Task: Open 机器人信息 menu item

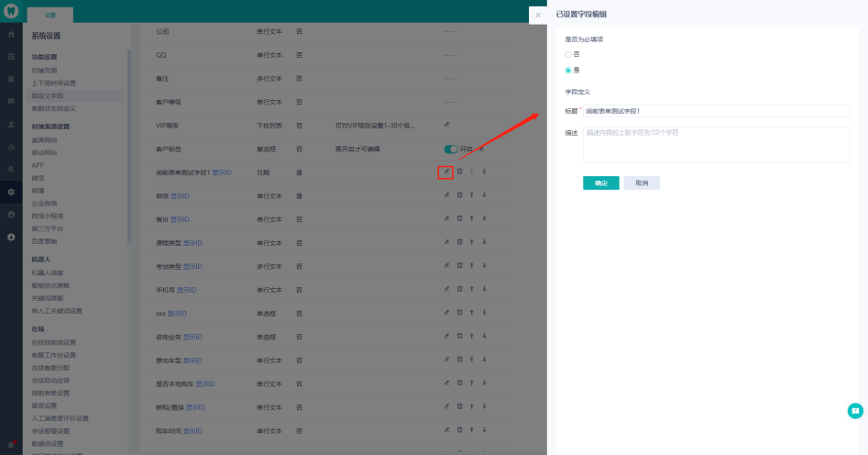Action: coord(48,272)
